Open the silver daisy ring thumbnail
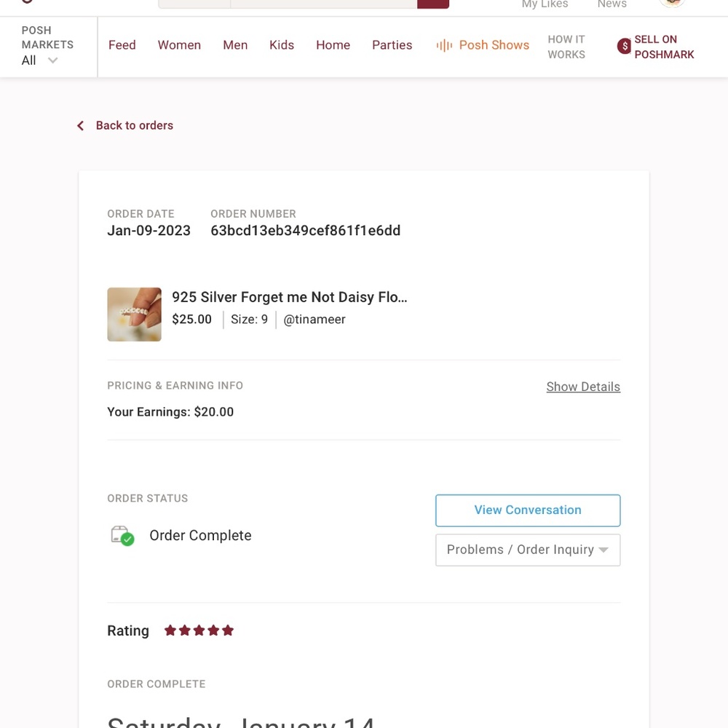Image resolution: width=728 pixels, height=728 pixels. (134, 314)
